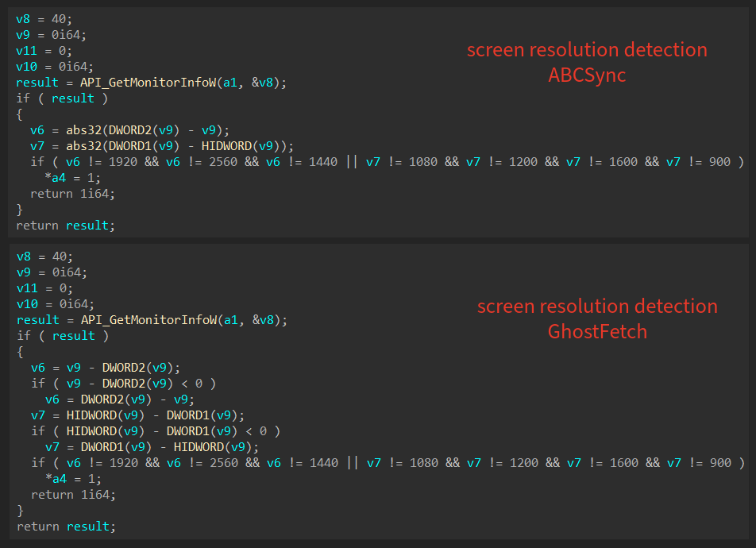Click value 1200 in GhostFetch snippet condition

(524, 463)
